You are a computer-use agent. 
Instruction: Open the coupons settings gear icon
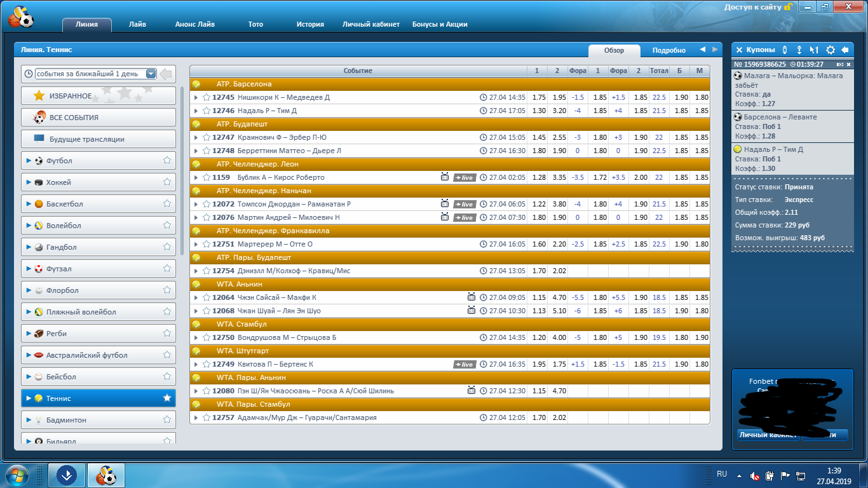[830, 50]
